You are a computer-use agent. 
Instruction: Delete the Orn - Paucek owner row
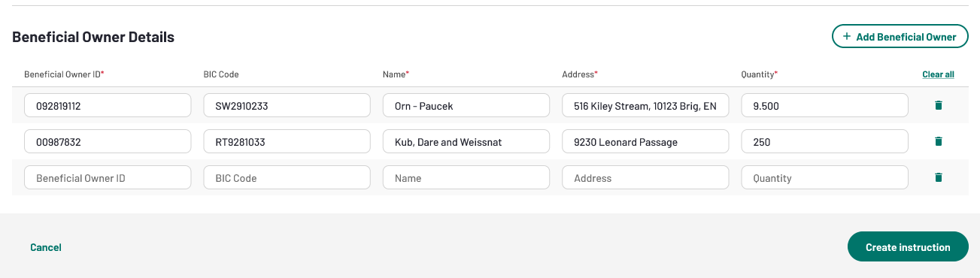938,105
